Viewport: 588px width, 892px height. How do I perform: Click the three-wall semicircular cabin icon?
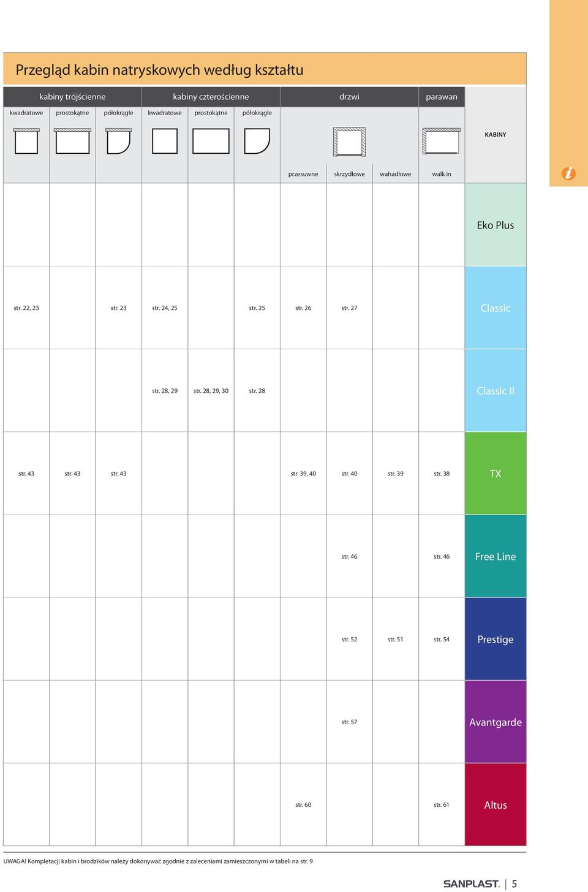coord(119,141)
